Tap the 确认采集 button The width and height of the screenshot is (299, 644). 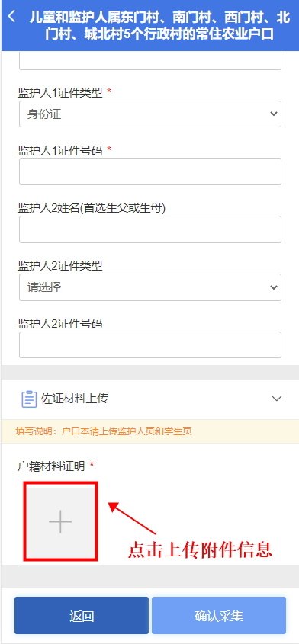click(x=219, y=616)
